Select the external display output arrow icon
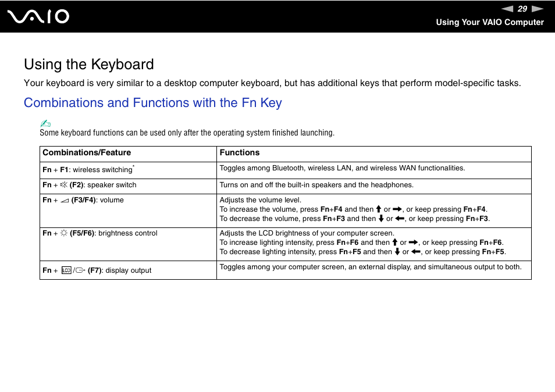The image size is (555, 392). [79, 269]
